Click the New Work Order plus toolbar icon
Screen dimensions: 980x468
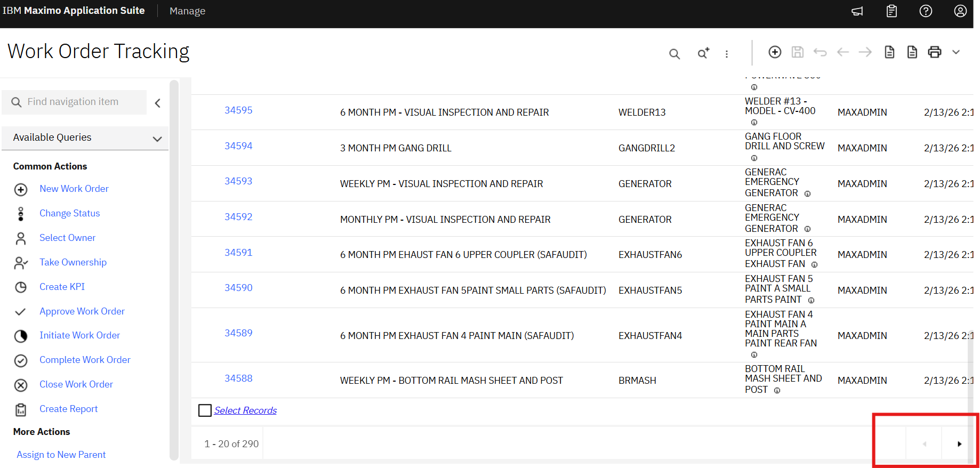(x=775, y=52)
